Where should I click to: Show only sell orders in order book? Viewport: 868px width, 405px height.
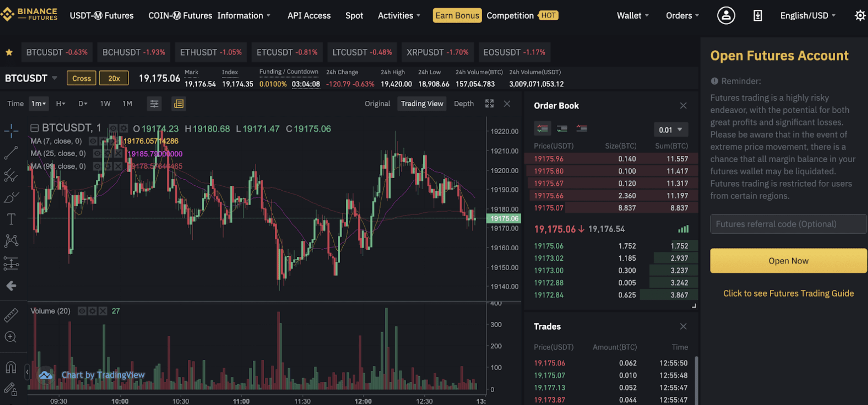pos(581,129)
